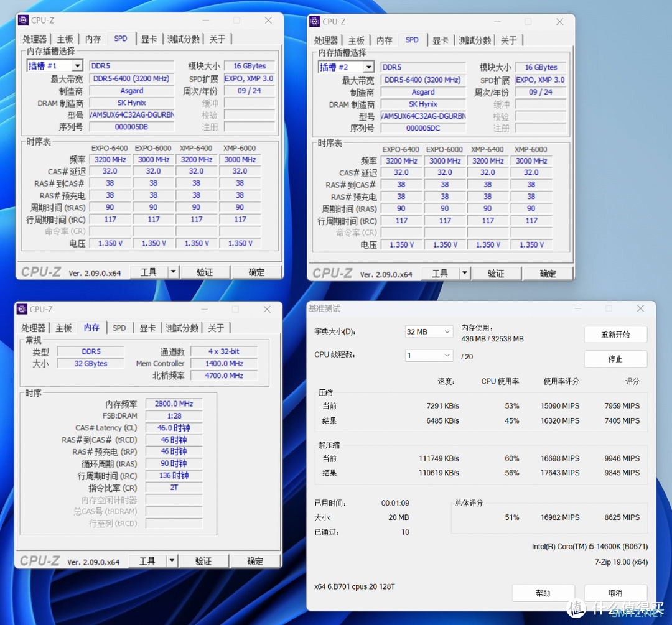Image resolution: width=672 pixels, height=625 pixels.
Task: Click the 111749 KB/s decompression speed value
Action: [439, 458]
